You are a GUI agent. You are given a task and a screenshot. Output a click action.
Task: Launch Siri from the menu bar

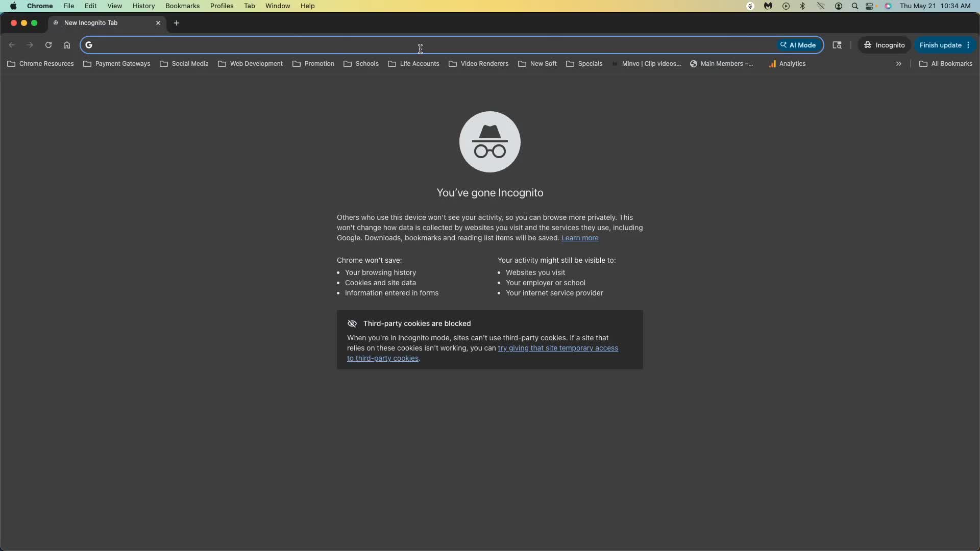888,6
